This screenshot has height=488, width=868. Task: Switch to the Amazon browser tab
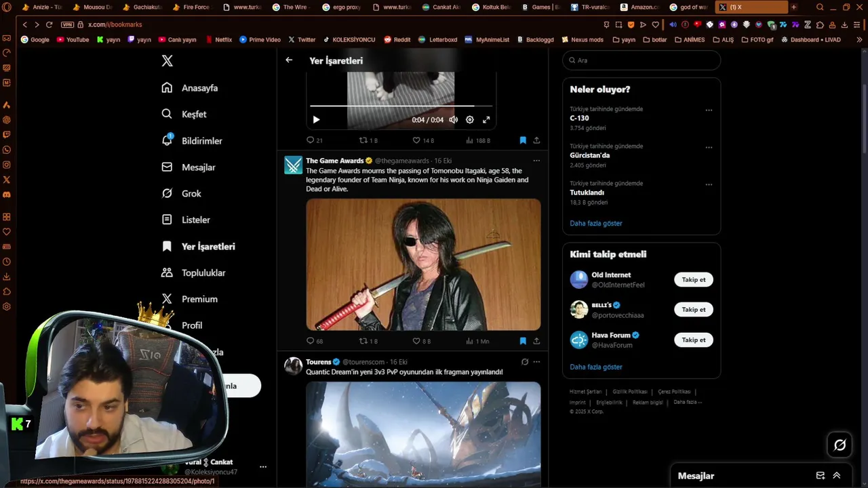[639, 7]
